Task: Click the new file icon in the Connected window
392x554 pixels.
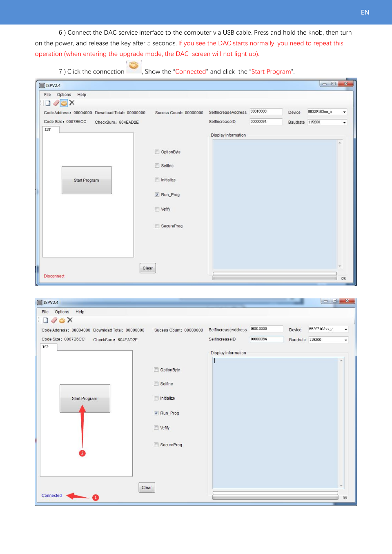Action: tap(46, 320)
